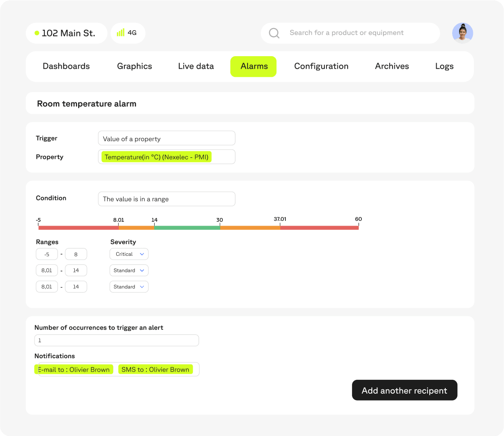Go to the Live data tab
The height and width of the screenshot is (436, 504).
point(196,67)
